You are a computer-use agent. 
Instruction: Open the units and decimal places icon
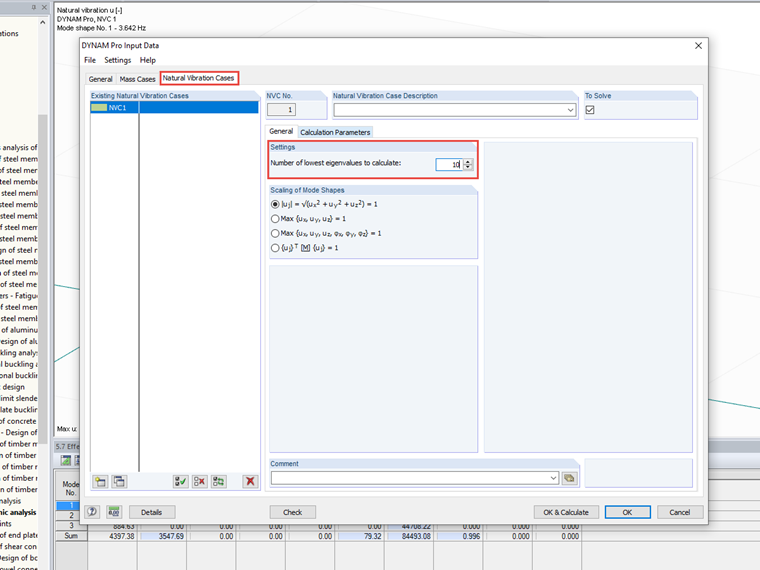114,512
